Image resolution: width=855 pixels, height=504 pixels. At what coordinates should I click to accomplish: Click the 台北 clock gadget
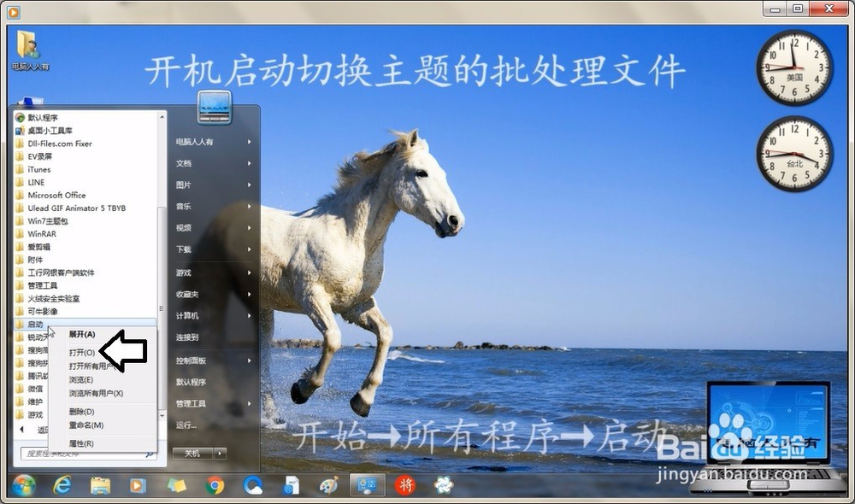pyautogui.click(x=794, y=154)
